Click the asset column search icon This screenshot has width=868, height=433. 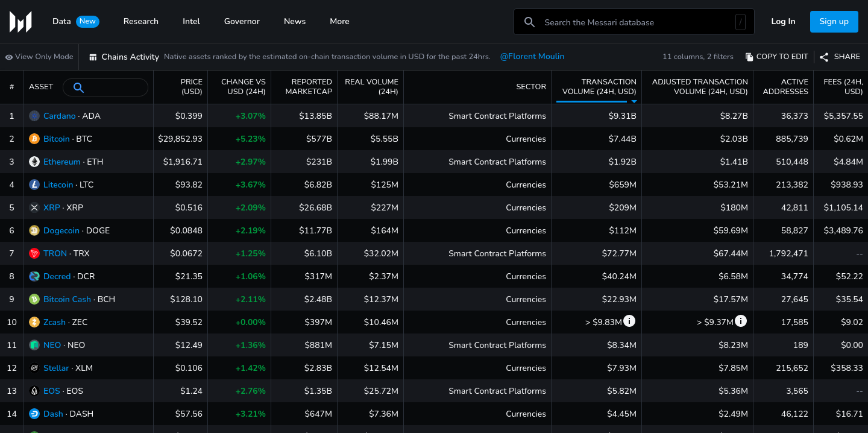[x=78, y=87]
